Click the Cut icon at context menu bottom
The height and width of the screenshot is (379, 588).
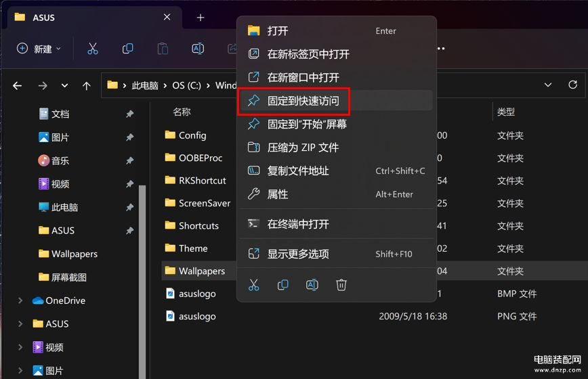click(x=254, y=285)
